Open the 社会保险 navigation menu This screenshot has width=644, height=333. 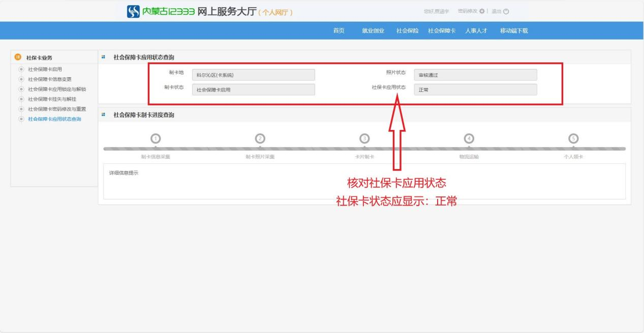coord(407,31)
